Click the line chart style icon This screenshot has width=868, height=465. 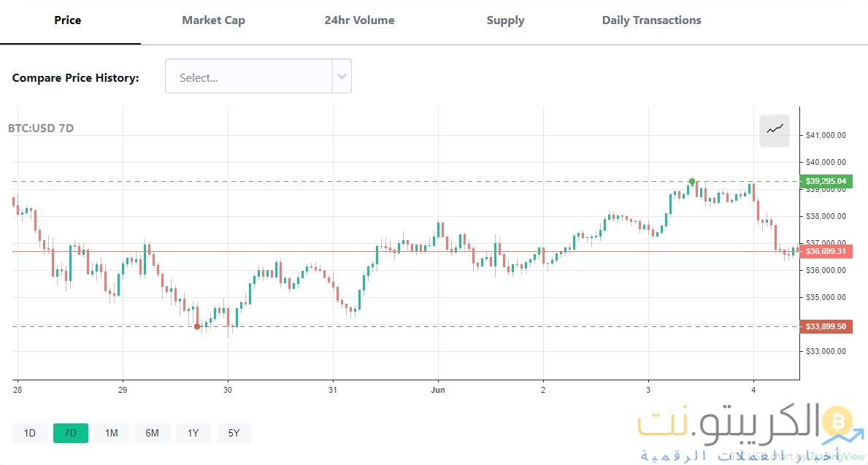(774, 131)
